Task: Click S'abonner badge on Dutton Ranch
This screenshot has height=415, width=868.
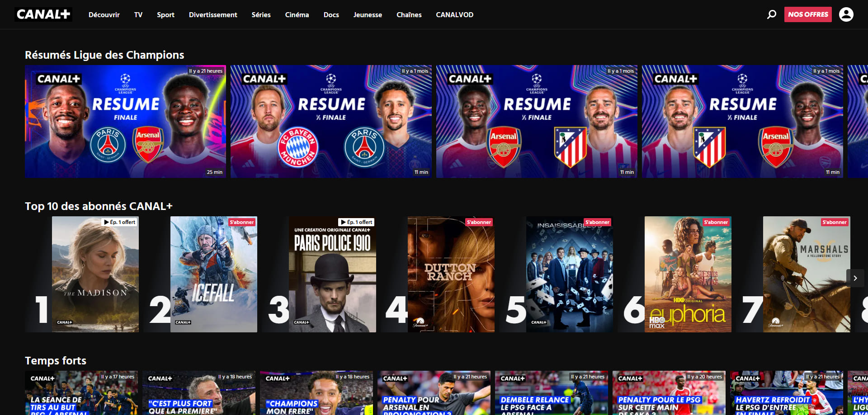Action: pyautogui.click(x=479, y=222)
